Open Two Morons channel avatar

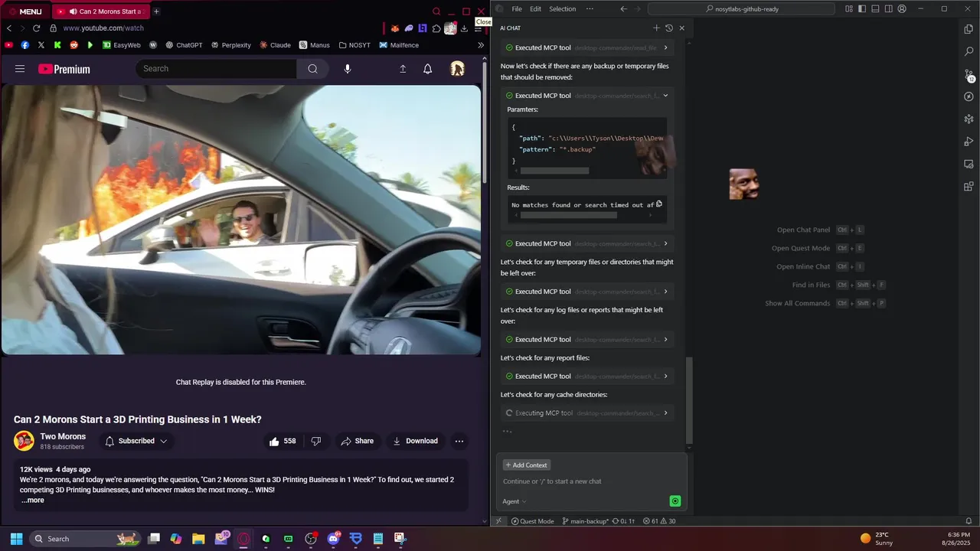24,441
